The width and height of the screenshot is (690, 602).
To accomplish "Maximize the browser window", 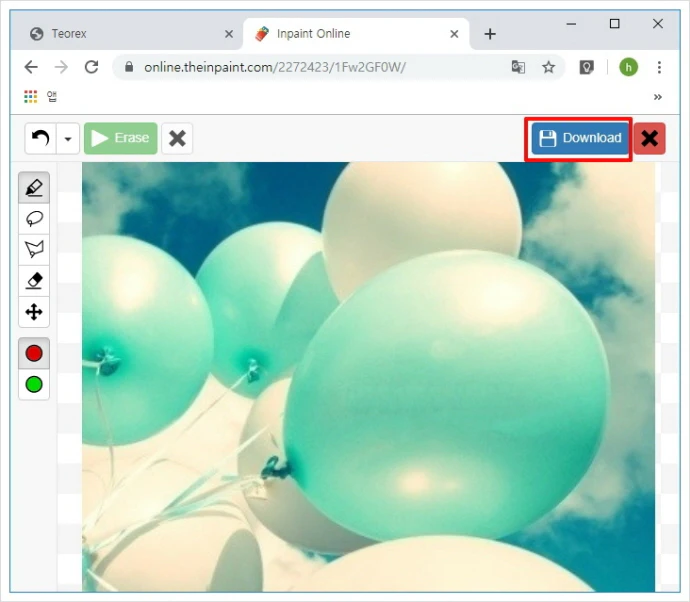I will 614,24.
